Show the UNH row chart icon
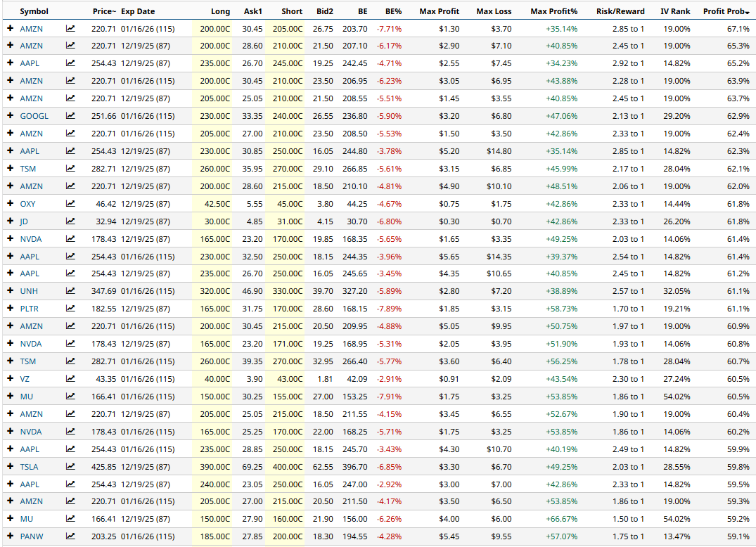 [x=70, y=291]
